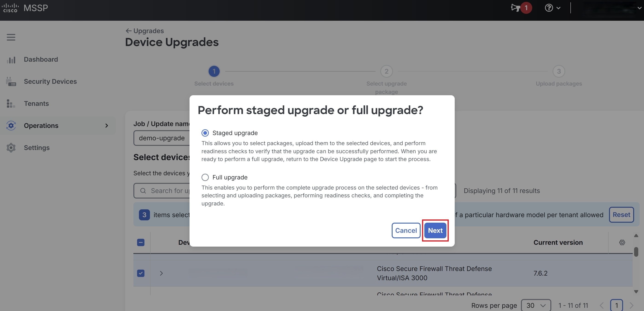This screenshot has width=644, height=311.
Task: Click Next in the upgrade dialog
Action: [435, 230]
